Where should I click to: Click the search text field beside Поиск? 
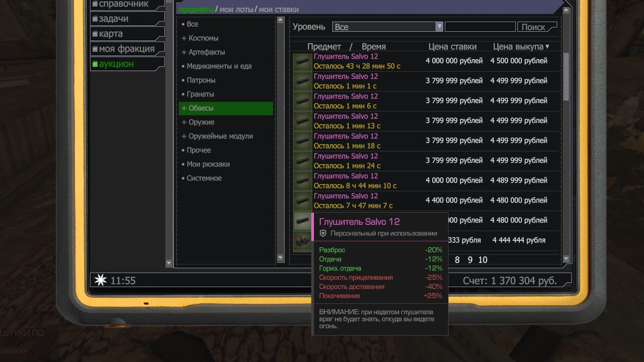pos(480,27)
